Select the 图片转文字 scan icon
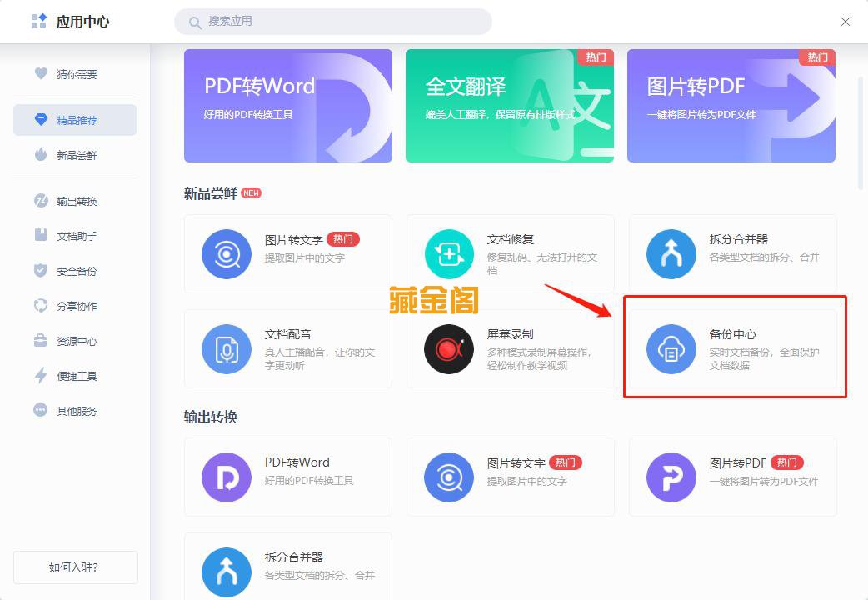Viewport: 868px width, 600px height. point(225,252)
